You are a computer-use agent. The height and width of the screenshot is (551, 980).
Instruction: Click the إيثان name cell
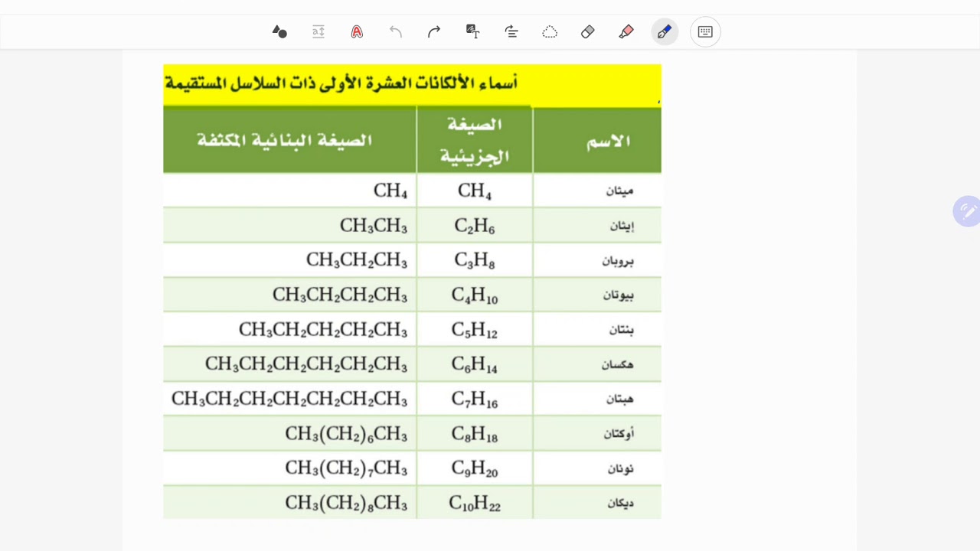tap(597, 226)
